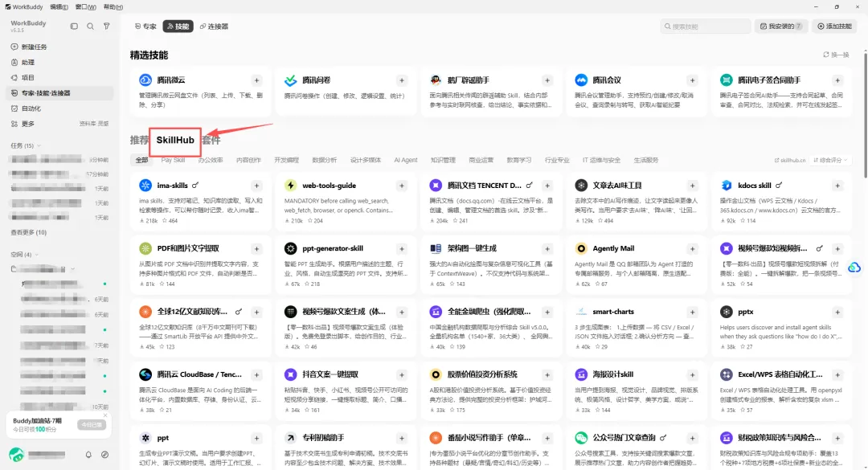Add Agently Mail using its plus button

692,248
